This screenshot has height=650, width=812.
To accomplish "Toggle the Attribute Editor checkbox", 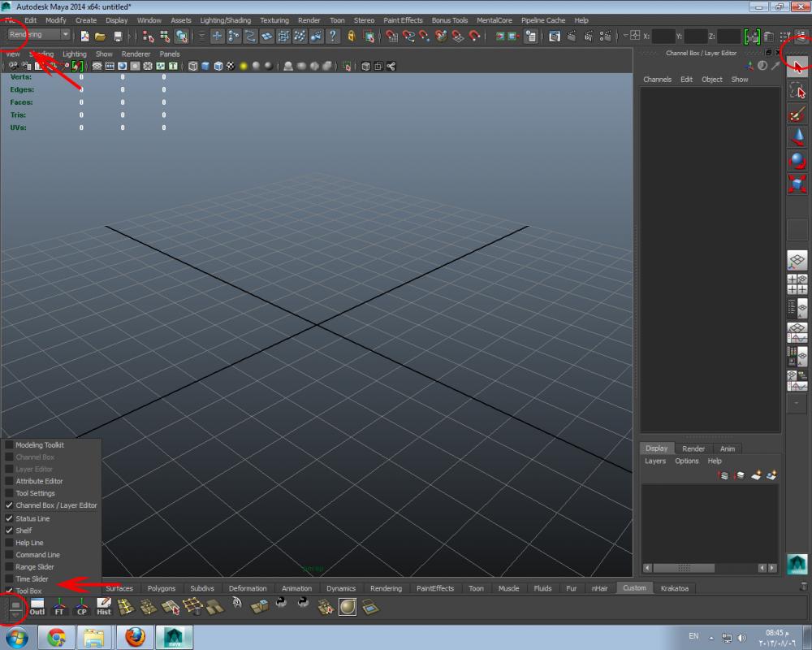I will (x=10, y=482).
